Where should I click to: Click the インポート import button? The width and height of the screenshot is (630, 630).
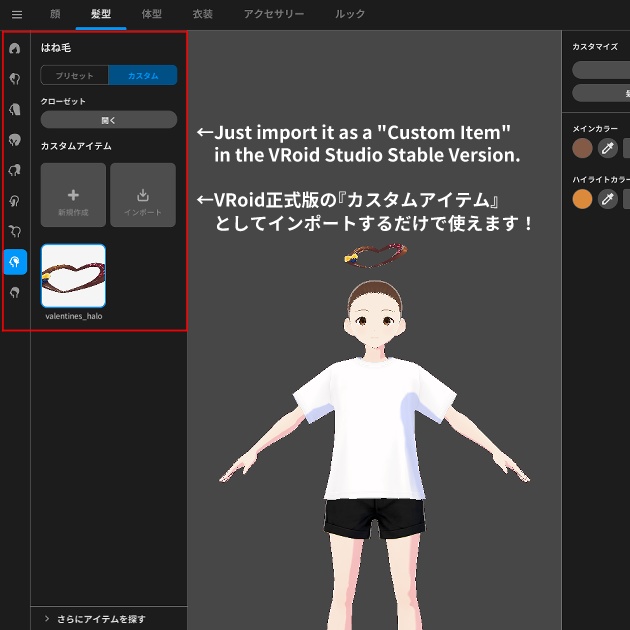(143, 195)
